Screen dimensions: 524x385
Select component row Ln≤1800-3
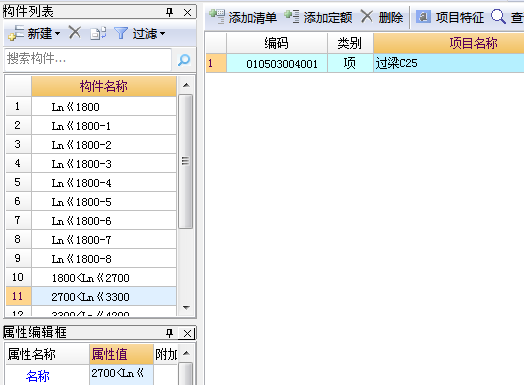tap(104, 164)
